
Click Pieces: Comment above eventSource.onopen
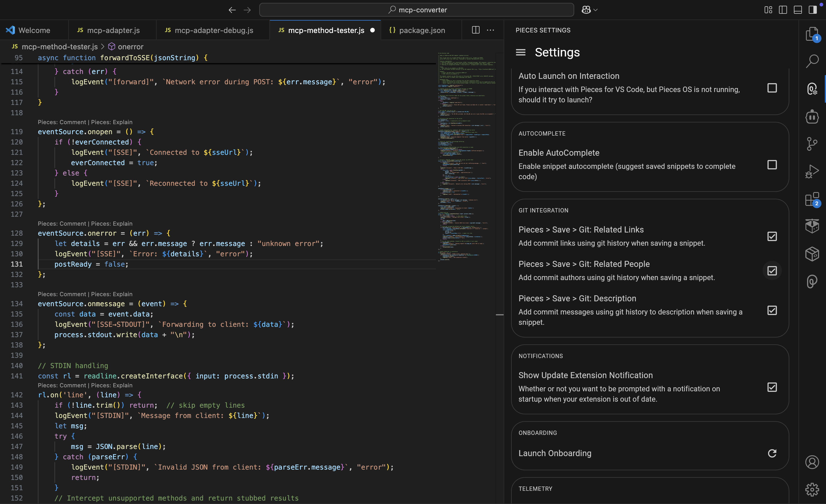[62, 122]
